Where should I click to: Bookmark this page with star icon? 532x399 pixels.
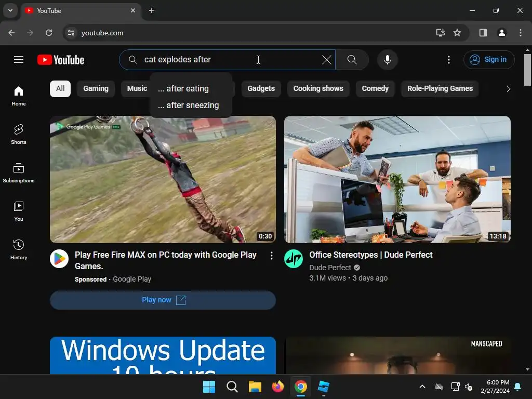(x=457, y=33)
